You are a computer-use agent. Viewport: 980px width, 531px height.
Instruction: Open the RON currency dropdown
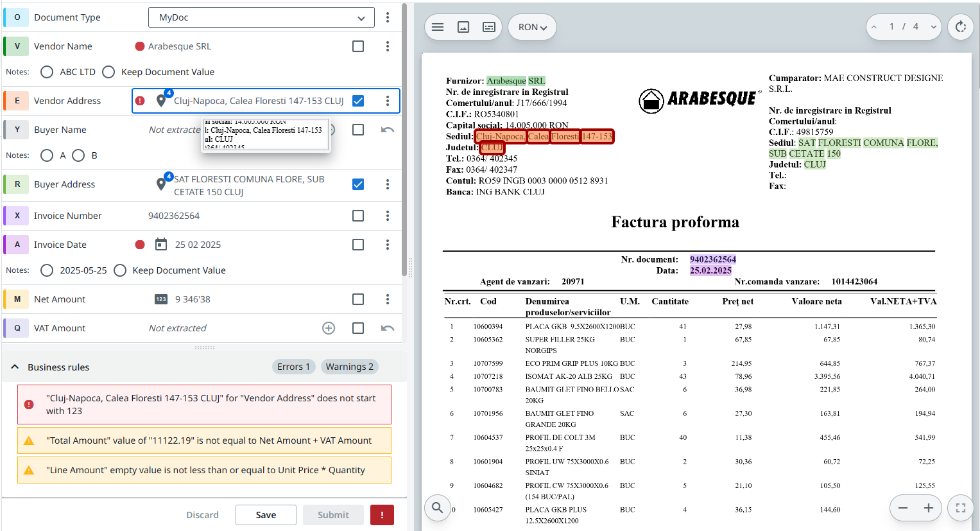533,27
